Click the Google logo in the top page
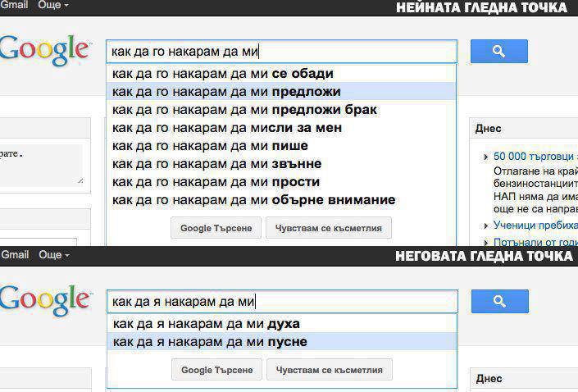Image resolution: width=578 pixels, height=392 pixels. pyautogui.click(x=44, y=50)
